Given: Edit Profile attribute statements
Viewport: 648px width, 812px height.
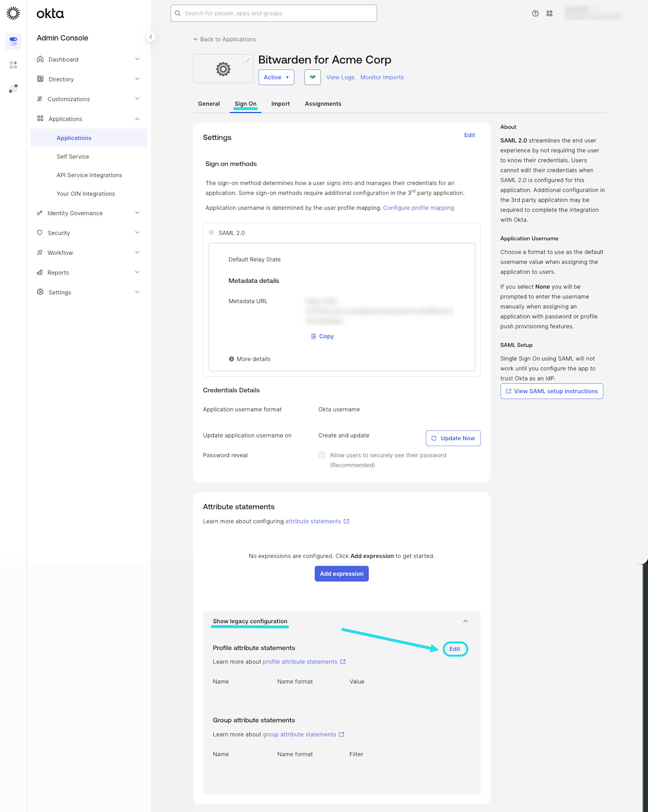Looking at the screenshot, I should [455, 649].
